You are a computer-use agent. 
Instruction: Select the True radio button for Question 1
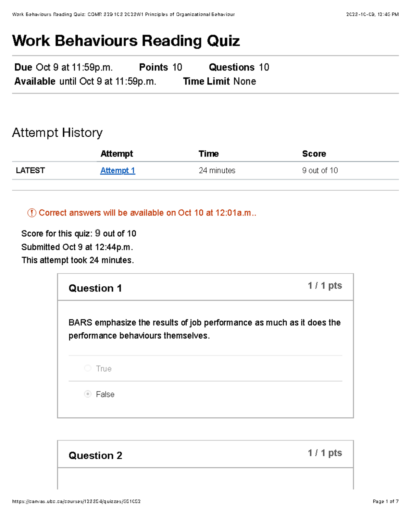(88, 368)
